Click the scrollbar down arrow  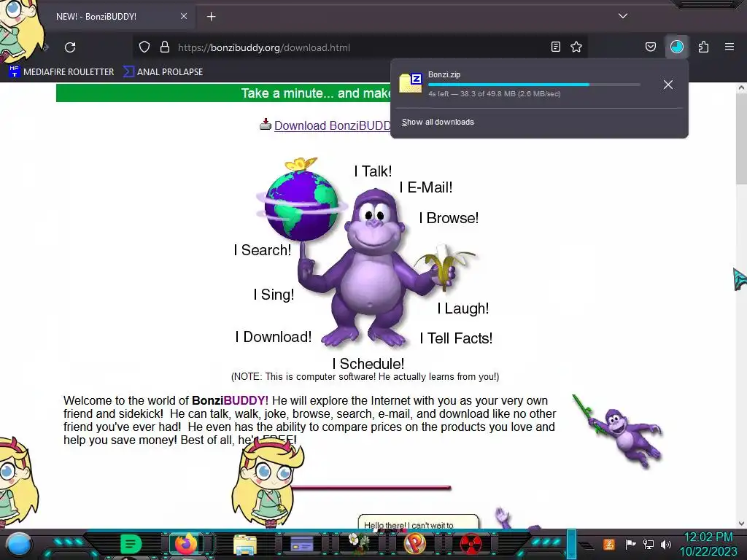coord(741,523)
